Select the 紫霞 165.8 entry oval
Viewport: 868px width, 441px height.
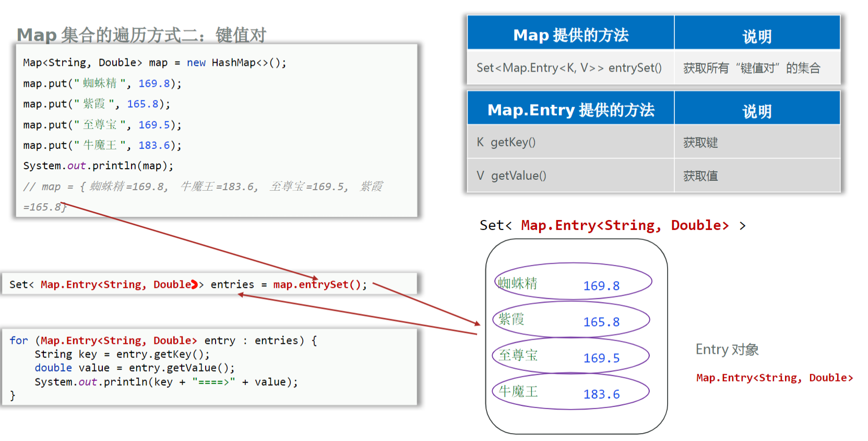click(571, 320)
